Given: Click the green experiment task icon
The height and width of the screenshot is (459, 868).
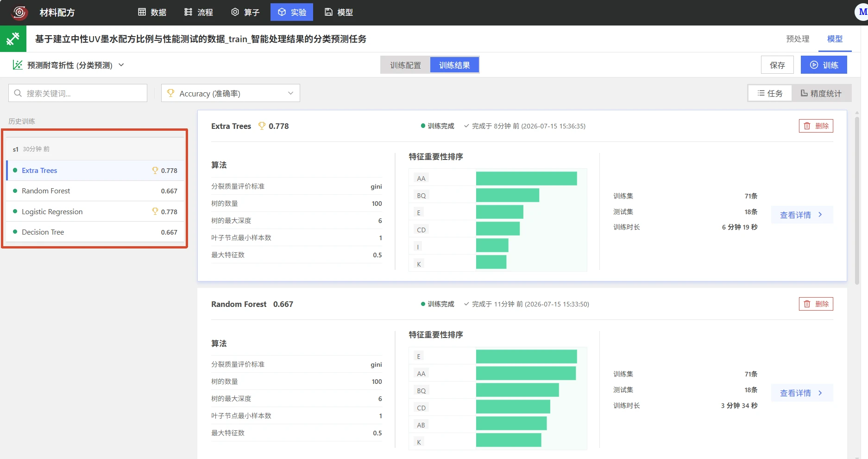Looking at the screenshot, I should (x=13, y=39).
